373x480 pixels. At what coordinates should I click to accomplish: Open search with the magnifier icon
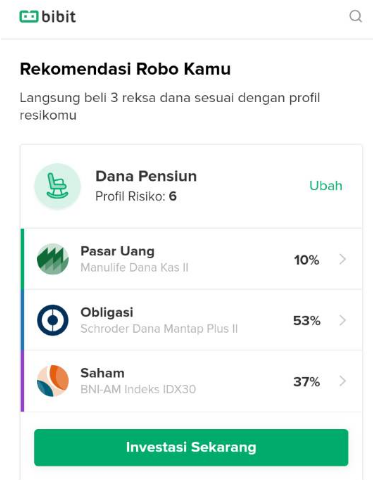tap(356, 16)
